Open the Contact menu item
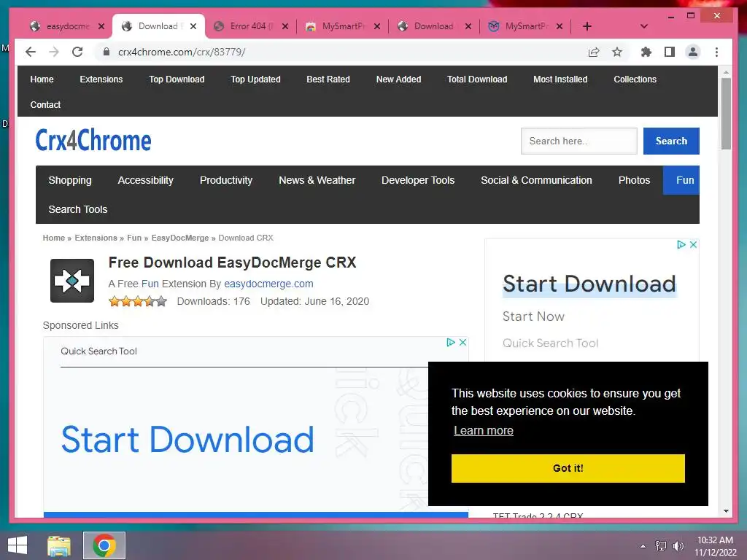The width and height of the screenshot is (747, 560). [45, 104]
